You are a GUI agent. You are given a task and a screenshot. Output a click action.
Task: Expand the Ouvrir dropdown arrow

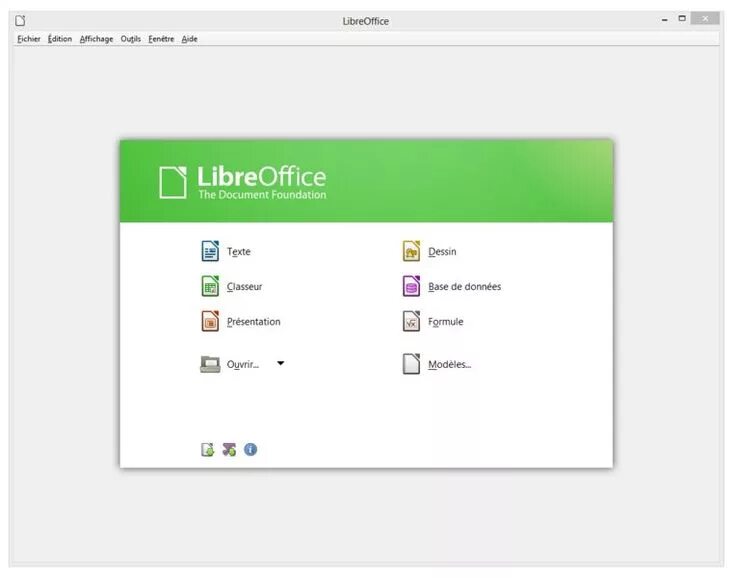coord(281,363)
